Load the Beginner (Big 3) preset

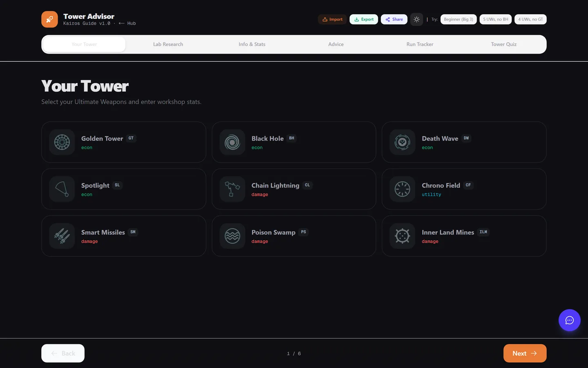[459, 19]
